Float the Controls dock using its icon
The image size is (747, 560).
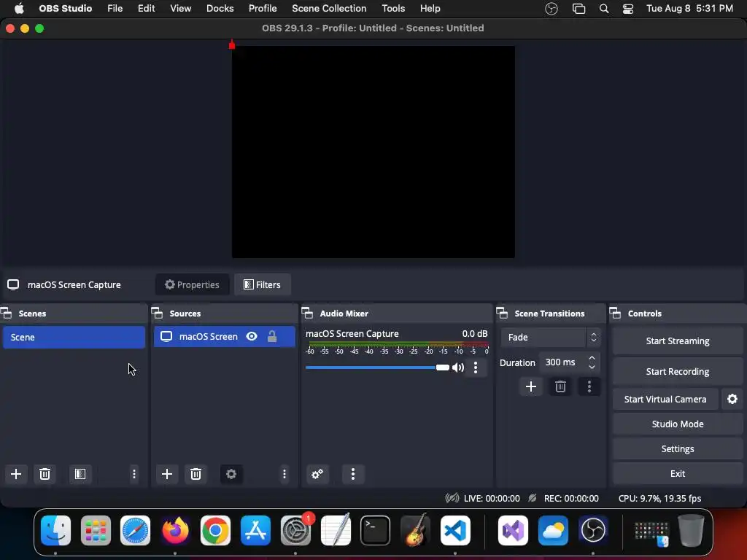(615, 314)
